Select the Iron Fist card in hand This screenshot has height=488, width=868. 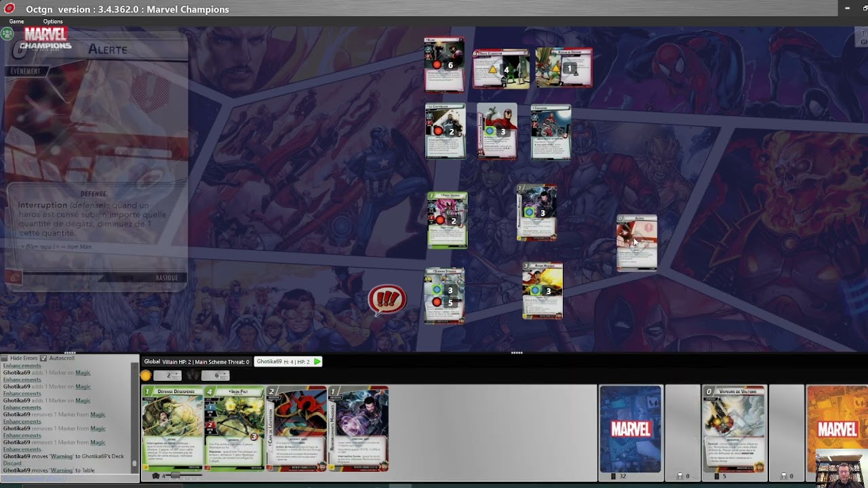tap(235, 428)
